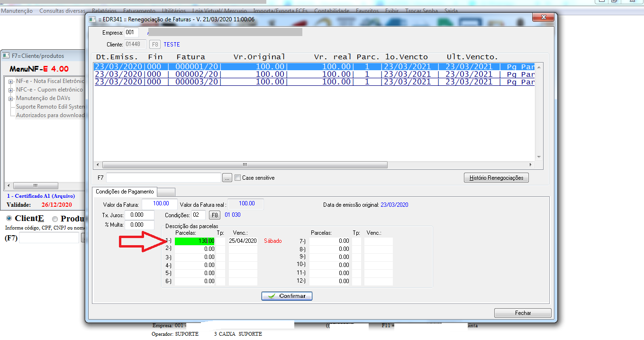Image resolution: width=644 pixels, height=340 pixels.
Task: Switch to the Condições de Pagamento tab
Action: pos(125,192)
